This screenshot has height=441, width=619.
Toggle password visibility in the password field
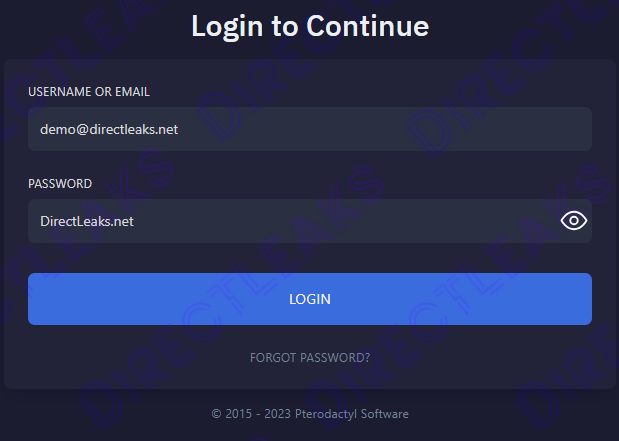point(573,221)
